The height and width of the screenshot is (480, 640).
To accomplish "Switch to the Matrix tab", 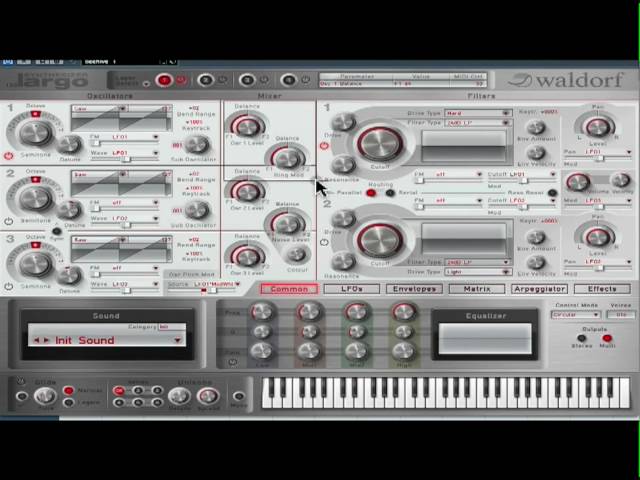I will [x=477, y=289].
